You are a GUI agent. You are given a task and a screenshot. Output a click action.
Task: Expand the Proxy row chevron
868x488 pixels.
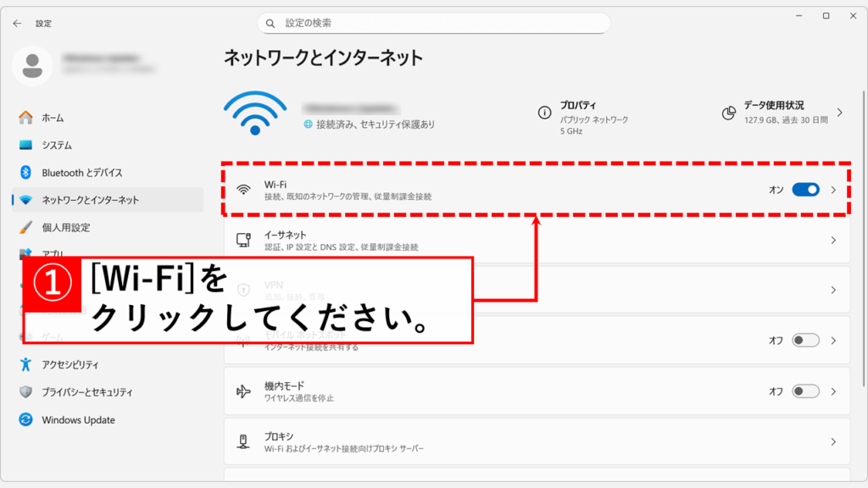833,442
